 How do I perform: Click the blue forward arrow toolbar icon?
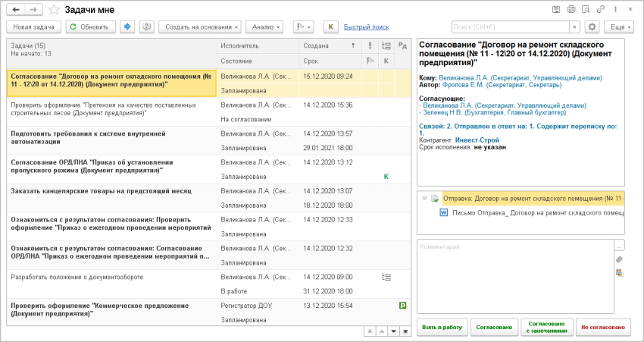[127, 27]
